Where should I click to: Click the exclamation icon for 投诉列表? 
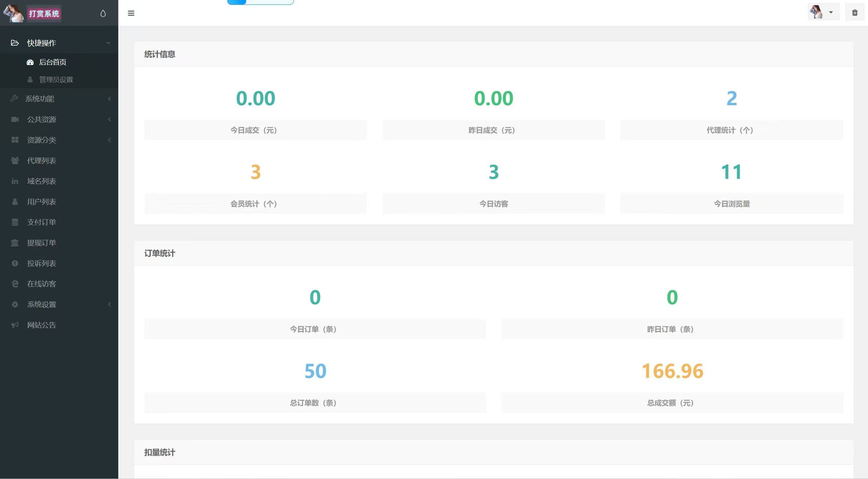(15, 263)
